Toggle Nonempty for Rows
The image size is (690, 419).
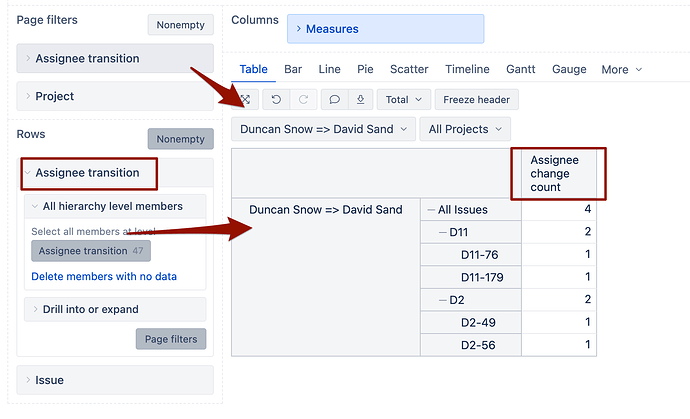180,140
